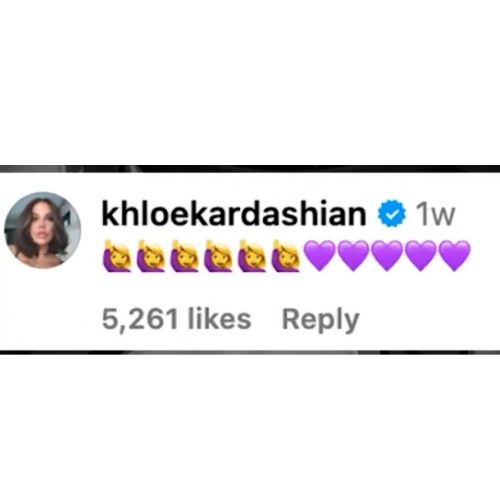Reply to khloekardashian's comment

pyautogui.click(x=321, y=321)
